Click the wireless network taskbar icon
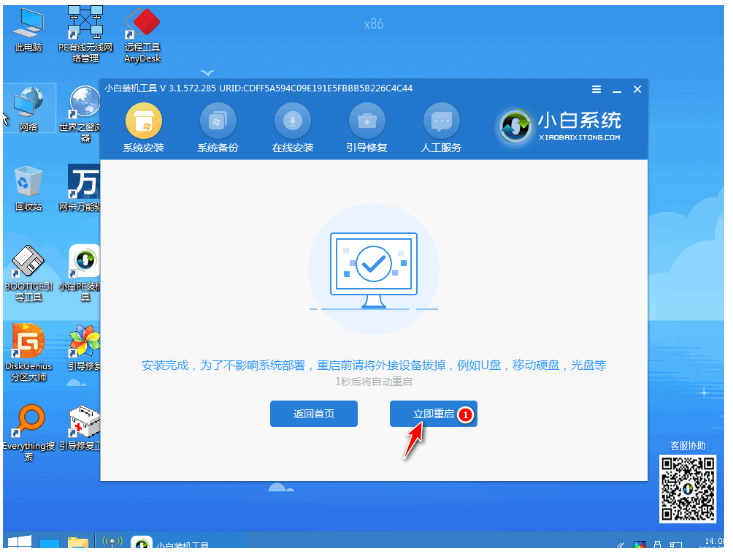This screenshot has width=733, height=557. [112, 542]
